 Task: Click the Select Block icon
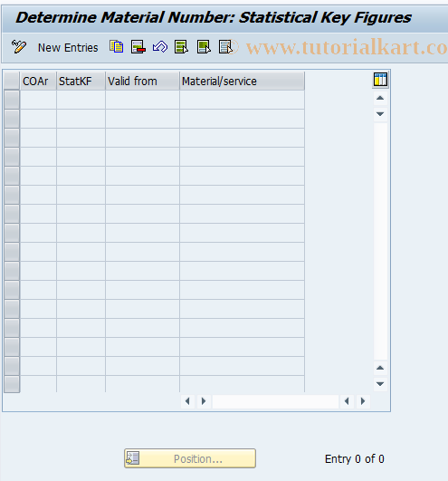(x=204, y=47)
